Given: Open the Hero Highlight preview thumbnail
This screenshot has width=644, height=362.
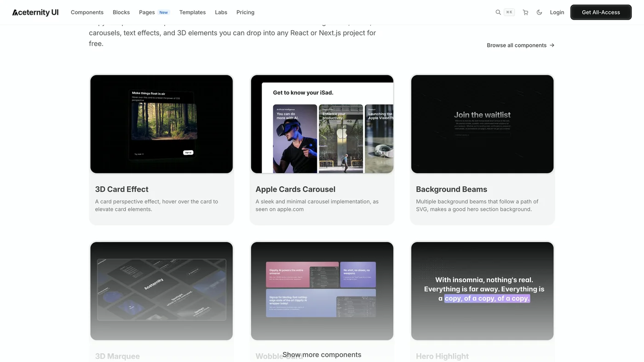Looking at the screenshot, I should click(482, 291).
